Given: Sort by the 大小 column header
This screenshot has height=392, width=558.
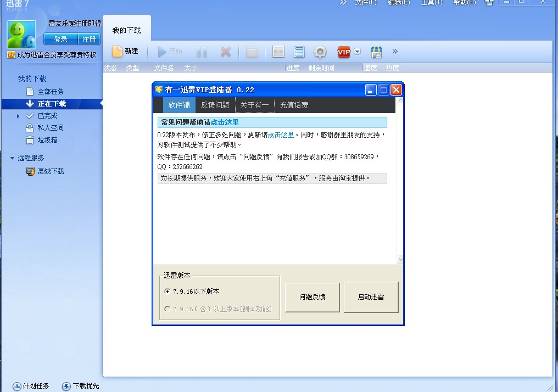Looking at the screenshot, I should coord(191,68).
